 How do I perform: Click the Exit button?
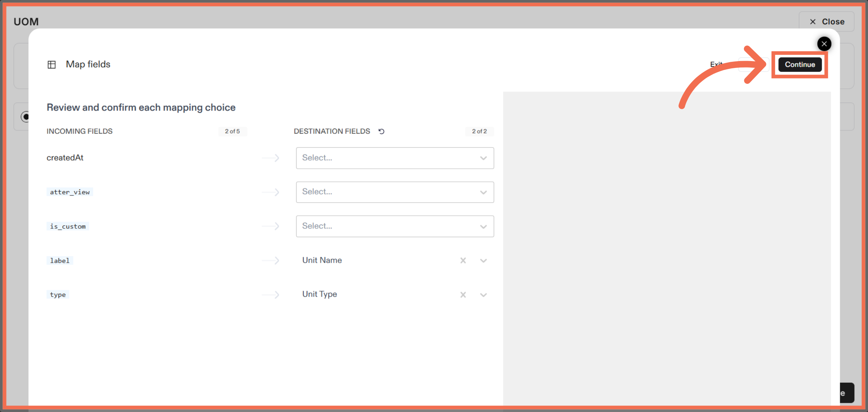(x=716, y=64)
